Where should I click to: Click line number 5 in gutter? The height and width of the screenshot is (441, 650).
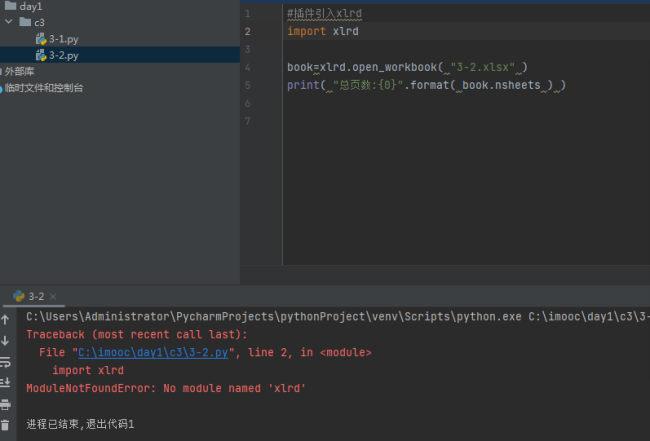(x=247, y=85)
